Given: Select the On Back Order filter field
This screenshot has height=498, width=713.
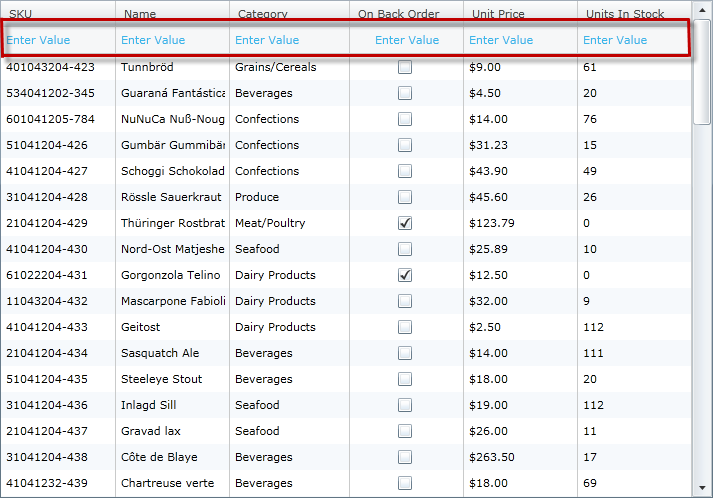Looking at the screenshot, I should pyautogui.click(x=406, y=40).
